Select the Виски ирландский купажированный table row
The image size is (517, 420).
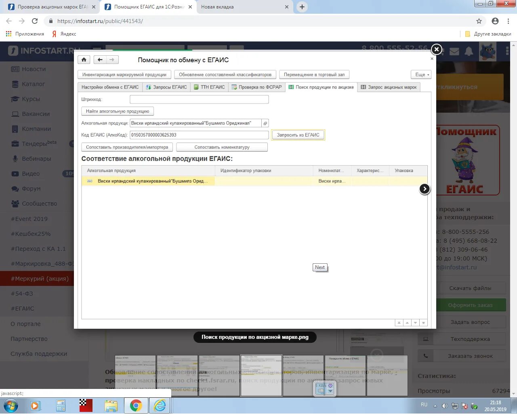254,181
